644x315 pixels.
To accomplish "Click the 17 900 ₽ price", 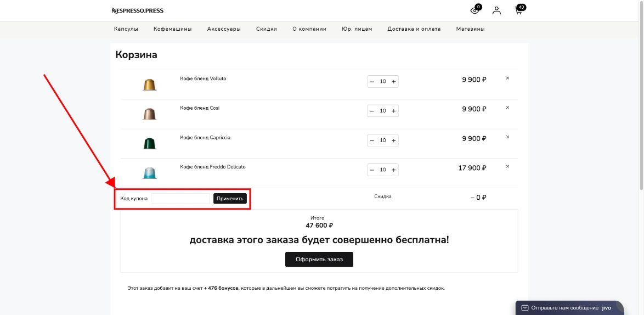I will pyautogui.click(x=472, y=168).
